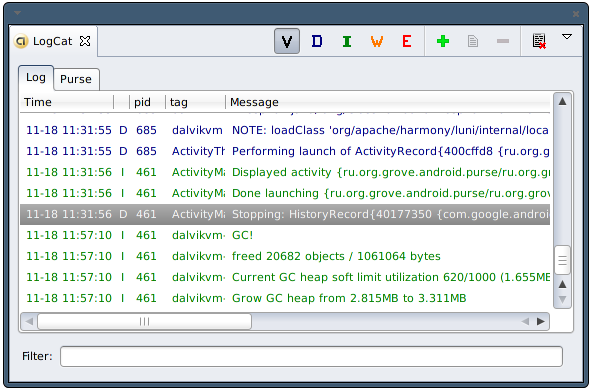
Task: Click the vertical scrollbar down arrow
Action: [x=562, y=299]
